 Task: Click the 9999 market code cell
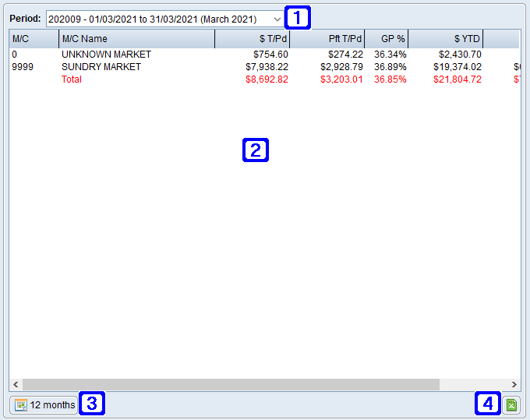(x=23, y=67)
